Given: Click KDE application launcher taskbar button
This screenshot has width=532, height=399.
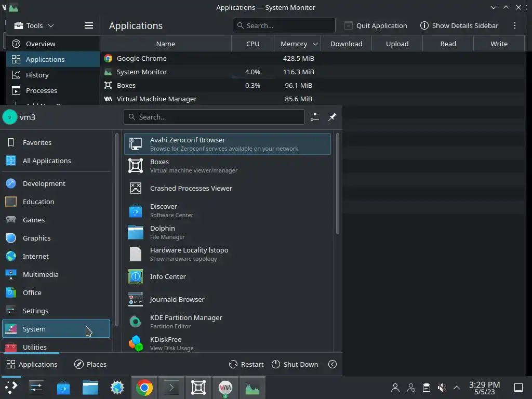Looking at the screenshot, I should (x=11, y=388).
